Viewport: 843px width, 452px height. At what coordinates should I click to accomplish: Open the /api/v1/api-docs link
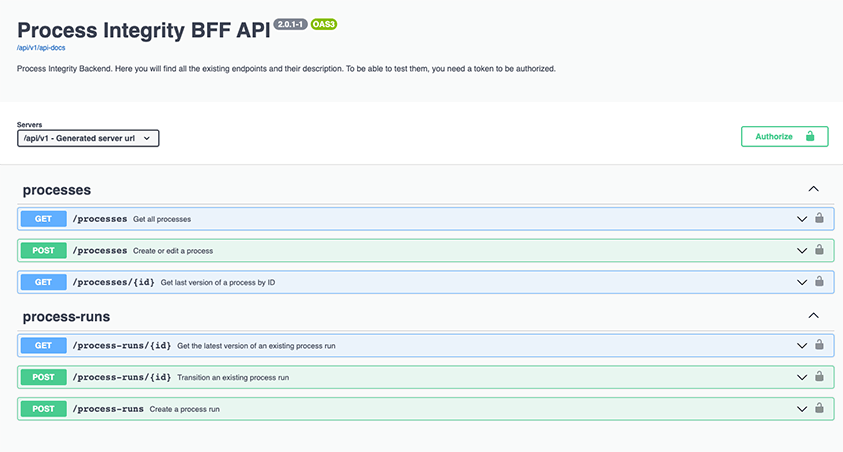coord(41,48)
